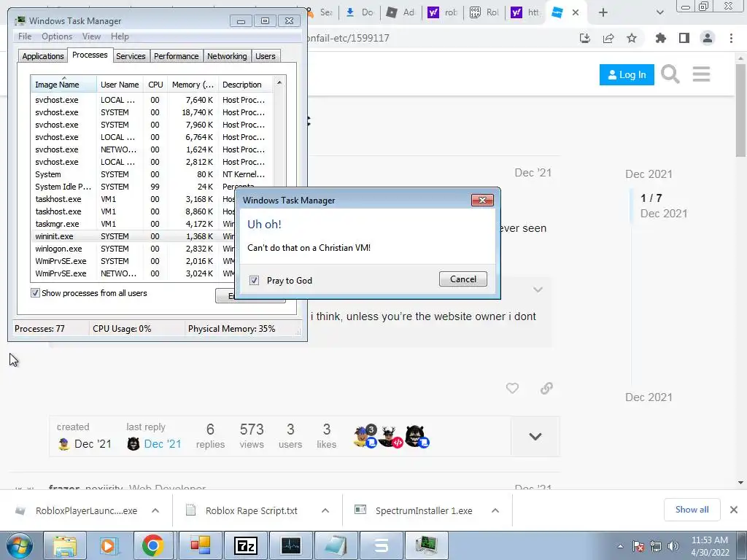This screenshot has width=747, height=560.
Task: Click the taskbar clock showing 11:53 AM
Action: (709, 546)
